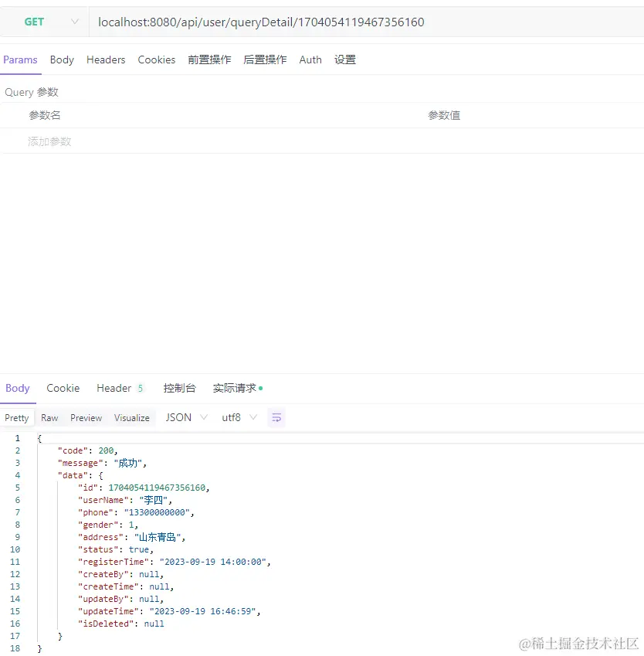Click the request URL input field
Screen dimensions: 644x656
pyautogui.click(x=366, y=22)
